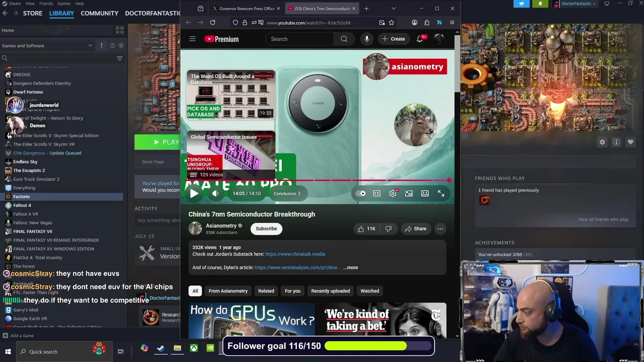Click the video progress bar
The height and width of the screenshot is (362, 644).
(317, 180)
